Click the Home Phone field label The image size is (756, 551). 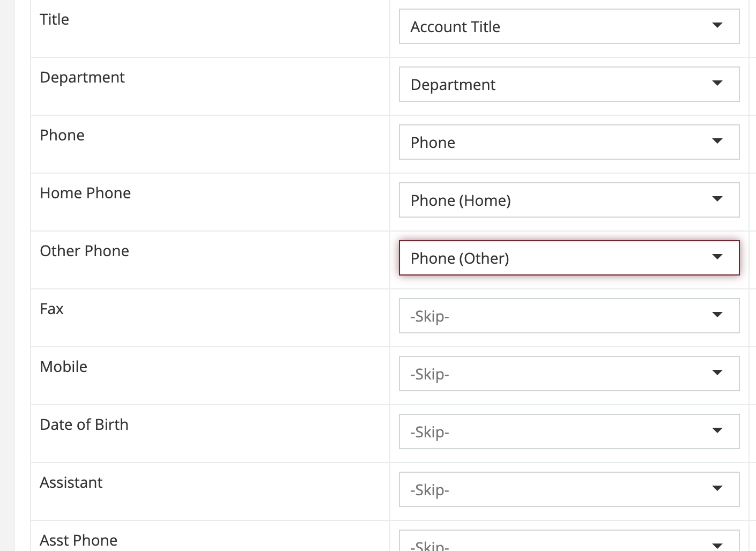click(85, 193)
